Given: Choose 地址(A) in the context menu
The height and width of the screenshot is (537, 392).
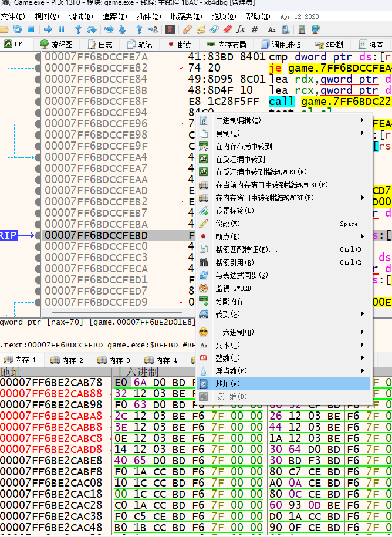Looking at the screenshot, I should 284,384.
